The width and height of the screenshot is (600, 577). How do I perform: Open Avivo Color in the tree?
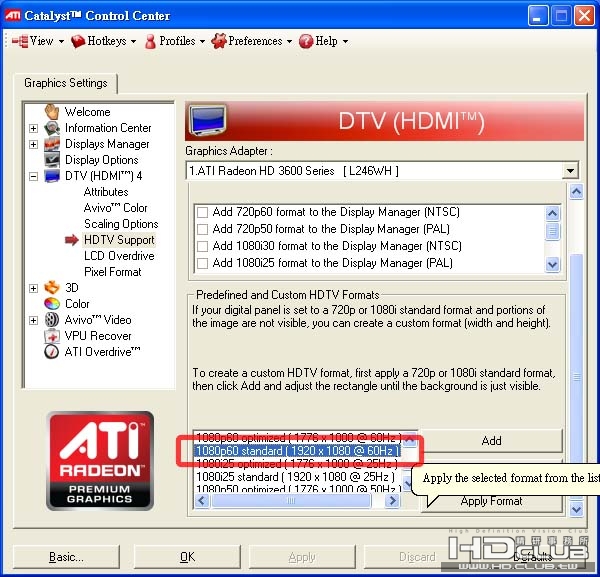(116, 208)
